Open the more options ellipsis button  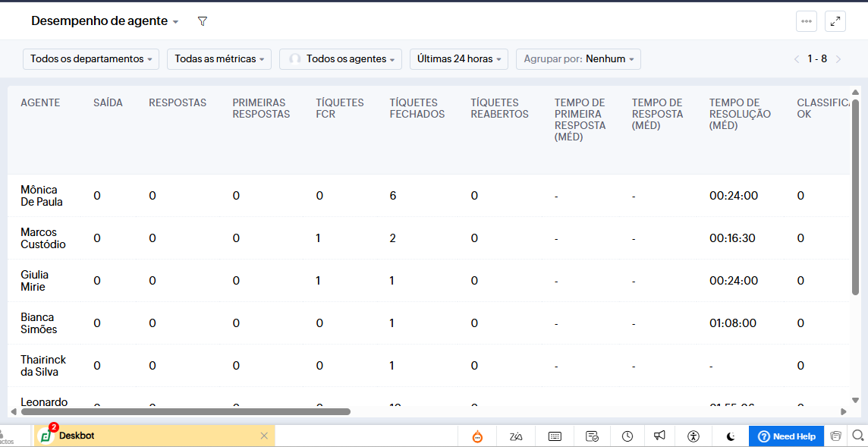pyautogui.click(x=806, y=21)
